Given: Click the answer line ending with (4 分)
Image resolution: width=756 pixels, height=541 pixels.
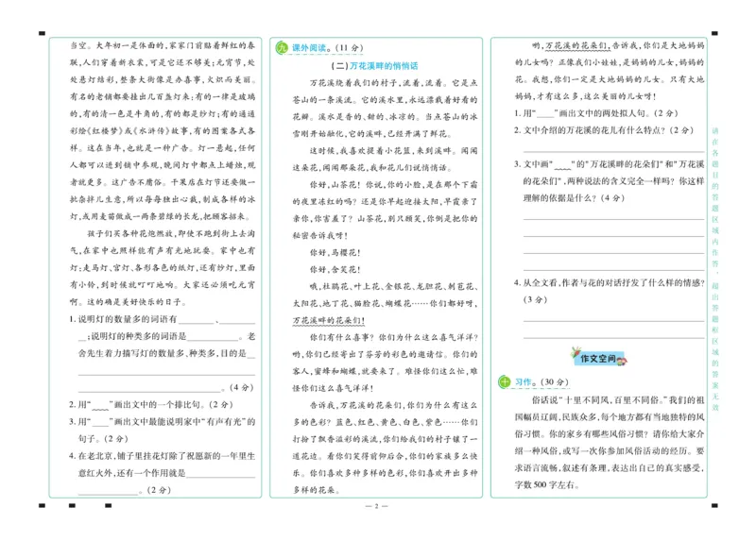Looking at the screenshot, I should [150, 391].
